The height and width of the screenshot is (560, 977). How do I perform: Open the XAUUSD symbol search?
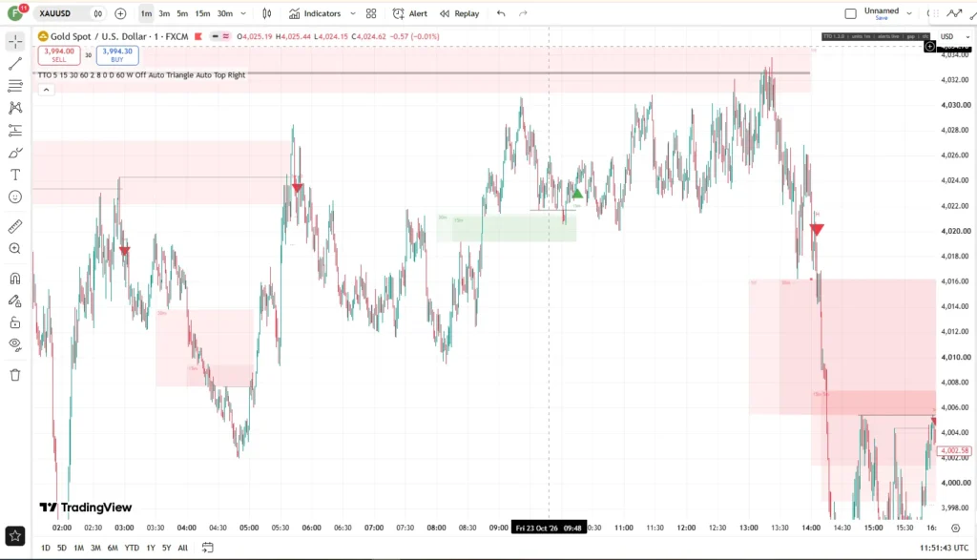pyautogui.click(x=54, y=13)
